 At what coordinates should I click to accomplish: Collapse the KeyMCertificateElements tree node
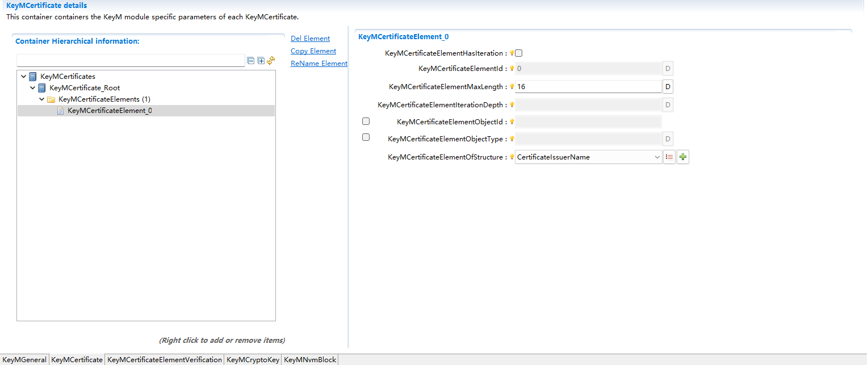coord(41,99)
